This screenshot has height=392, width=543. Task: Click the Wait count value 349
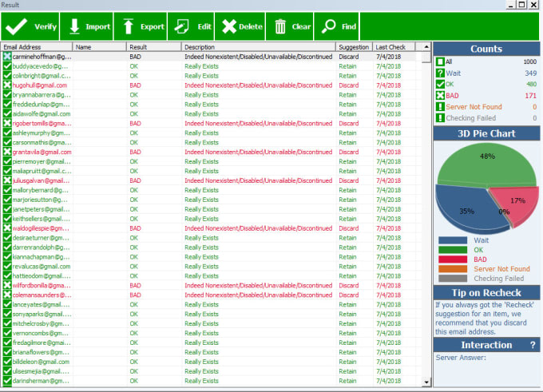(530, 73)
